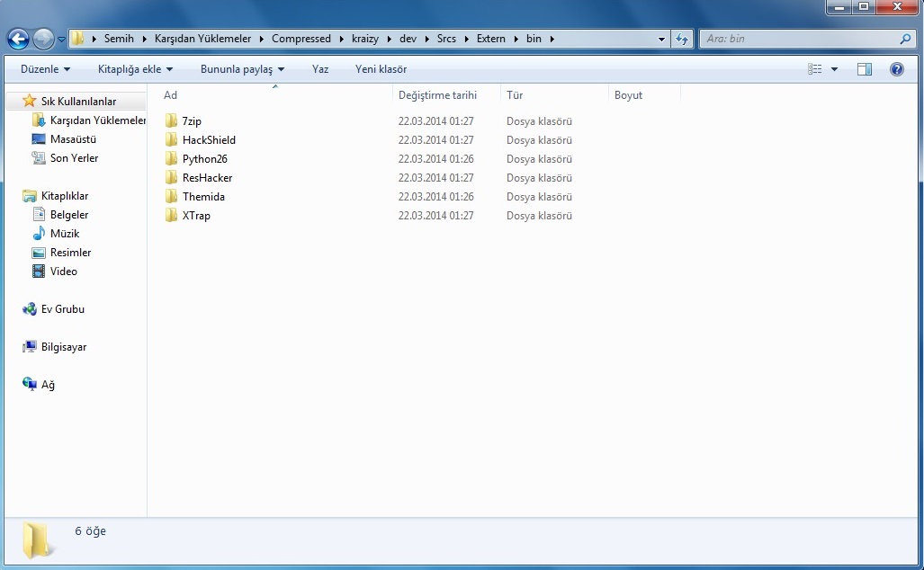This screenshot has width=924, height=570.
Task: Go back with the Back arrow button
Action: pos(18,39)
